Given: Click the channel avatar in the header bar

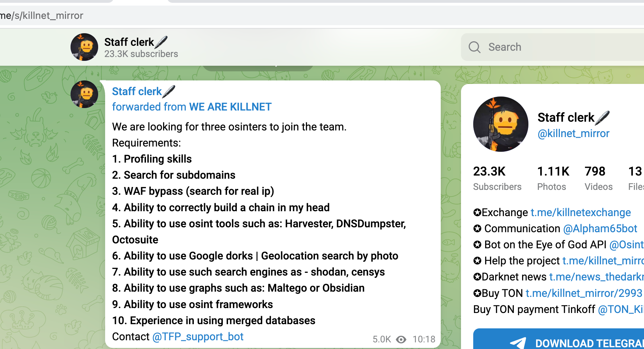Looking at the screenshot, I should click(x=84, y=47).
